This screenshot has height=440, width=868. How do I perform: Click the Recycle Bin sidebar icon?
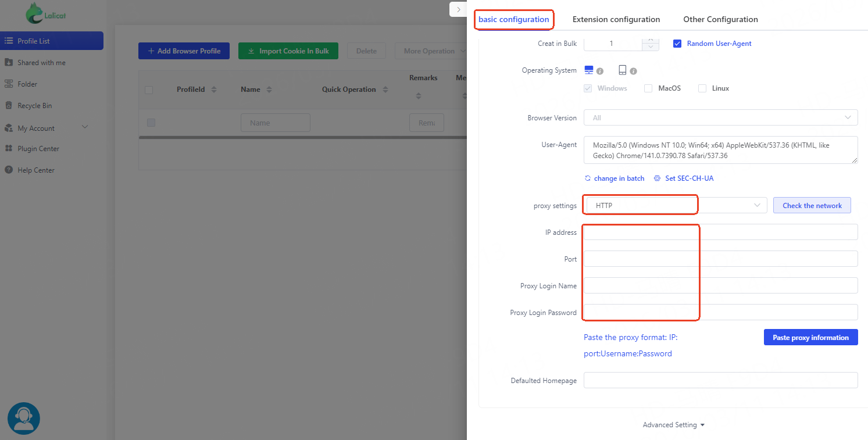tap(9, 106)
